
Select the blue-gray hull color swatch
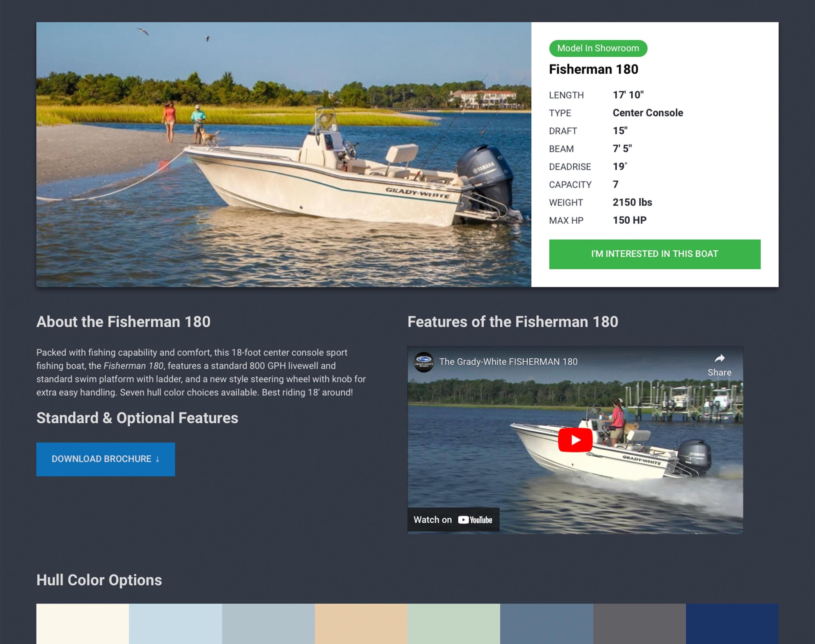[x=268, y=624]
